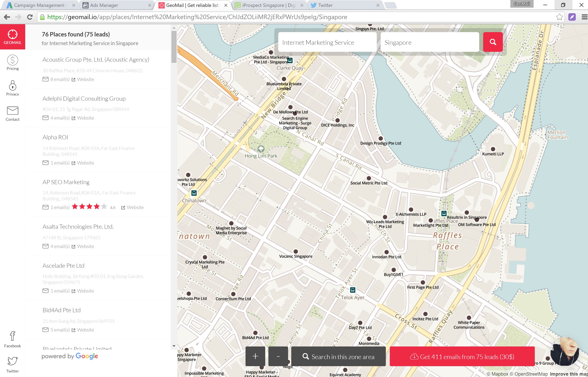Click the Clarke Quay MRT station icon
This screenshot has height=377, width=588.
[290, 60]
